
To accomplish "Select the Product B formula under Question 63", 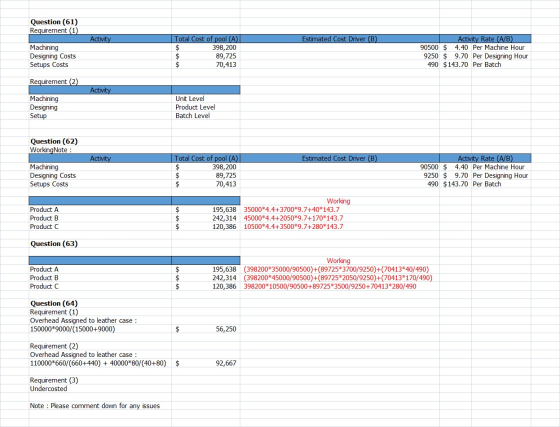I will [x=338, y=278].
